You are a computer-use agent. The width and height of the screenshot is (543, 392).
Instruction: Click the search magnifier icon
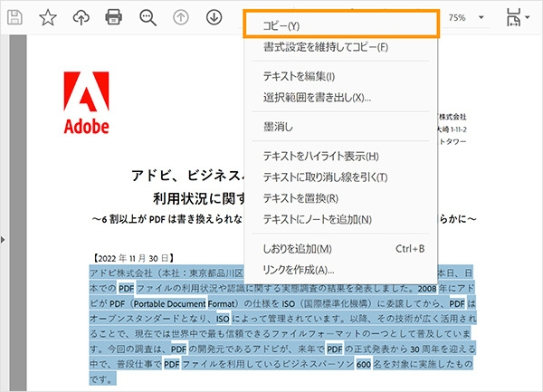click(148, 17)
